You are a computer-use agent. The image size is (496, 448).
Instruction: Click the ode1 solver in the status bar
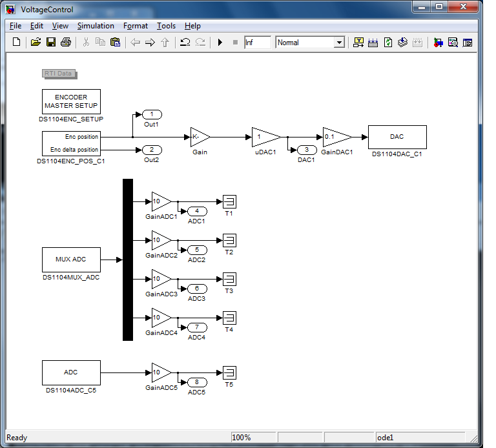coord(420,437)
